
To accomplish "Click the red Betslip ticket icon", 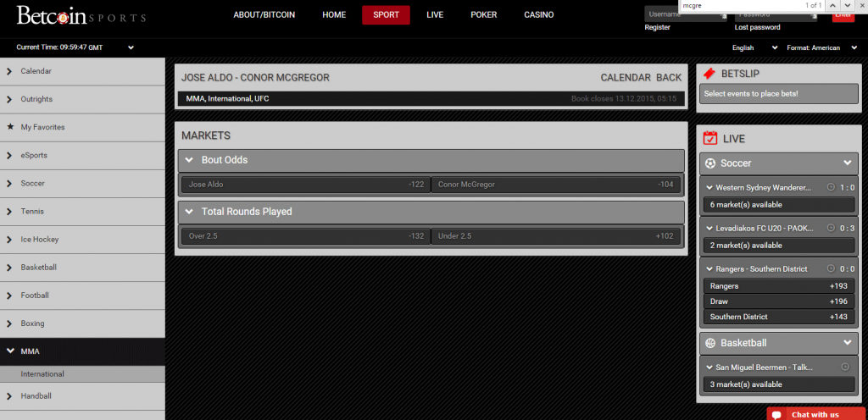I will (x=709, y=74).
